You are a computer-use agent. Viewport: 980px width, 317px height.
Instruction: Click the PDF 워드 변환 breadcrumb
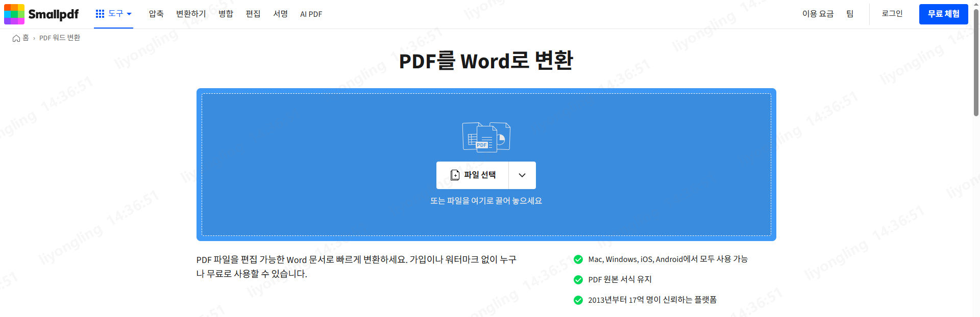(60, 38)
